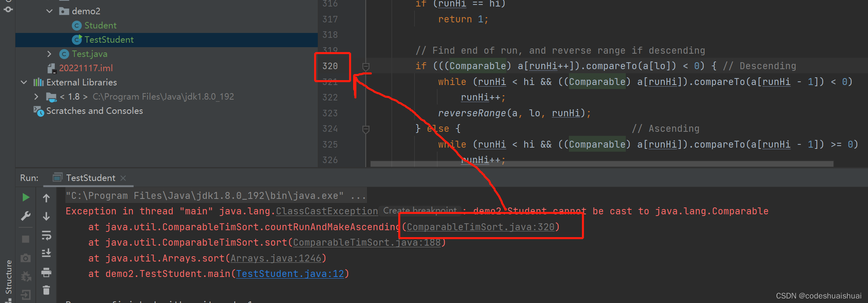Viewport: 868px width, 303px height.
Task: Open run configuration wrench icon
Action: [x=26, y=216]
